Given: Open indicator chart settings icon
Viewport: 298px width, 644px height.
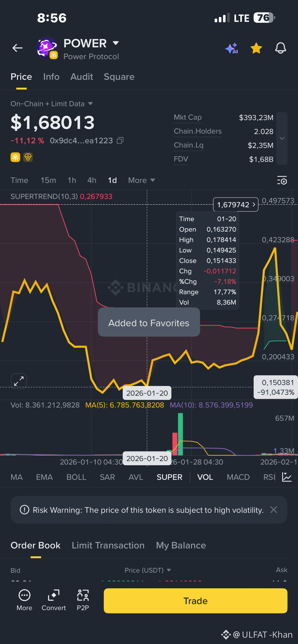Looking at the screenshot, I should click(x=287, y=477).
